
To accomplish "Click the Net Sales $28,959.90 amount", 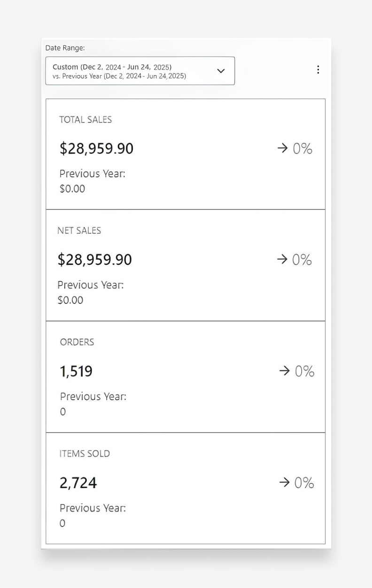I will [94, 260].
